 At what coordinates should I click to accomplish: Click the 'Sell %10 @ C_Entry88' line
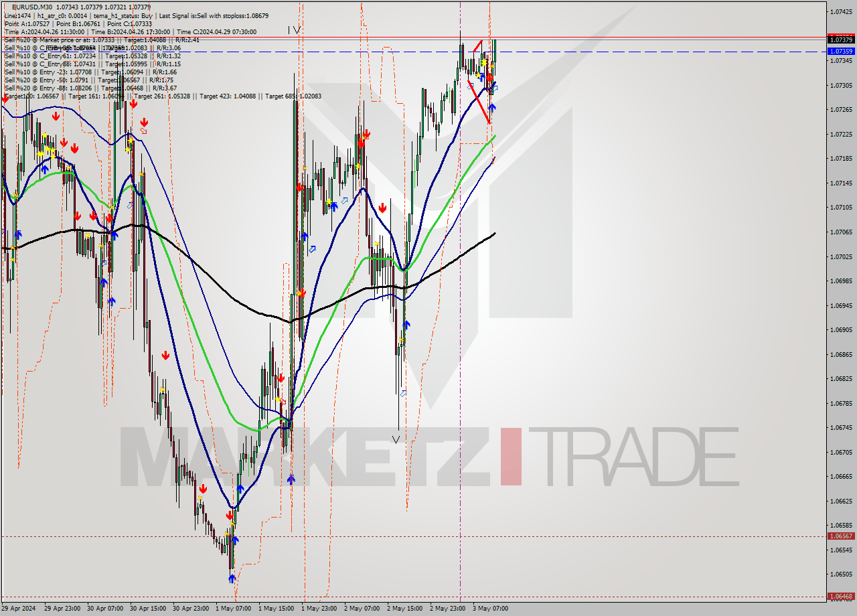tap(92, 64)
